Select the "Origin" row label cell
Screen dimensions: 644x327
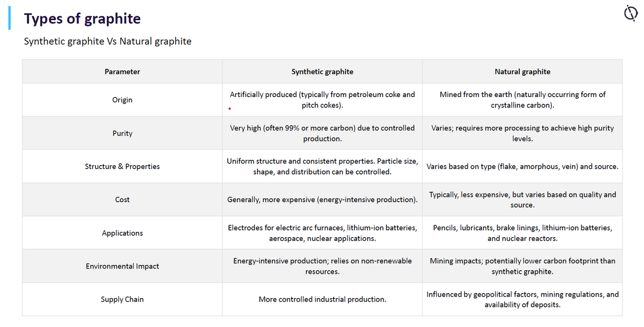click(x=122, y=100)
